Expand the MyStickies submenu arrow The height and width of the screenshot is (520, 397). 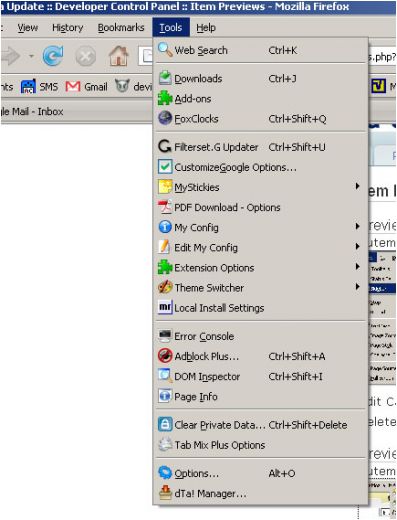[x=357, y=186]
